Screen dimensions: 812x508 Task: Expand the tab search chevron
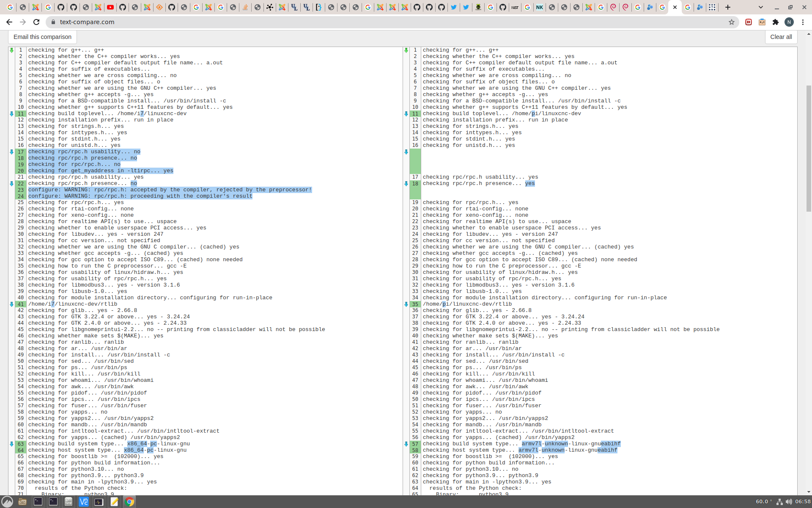click(x=761, y=7)
